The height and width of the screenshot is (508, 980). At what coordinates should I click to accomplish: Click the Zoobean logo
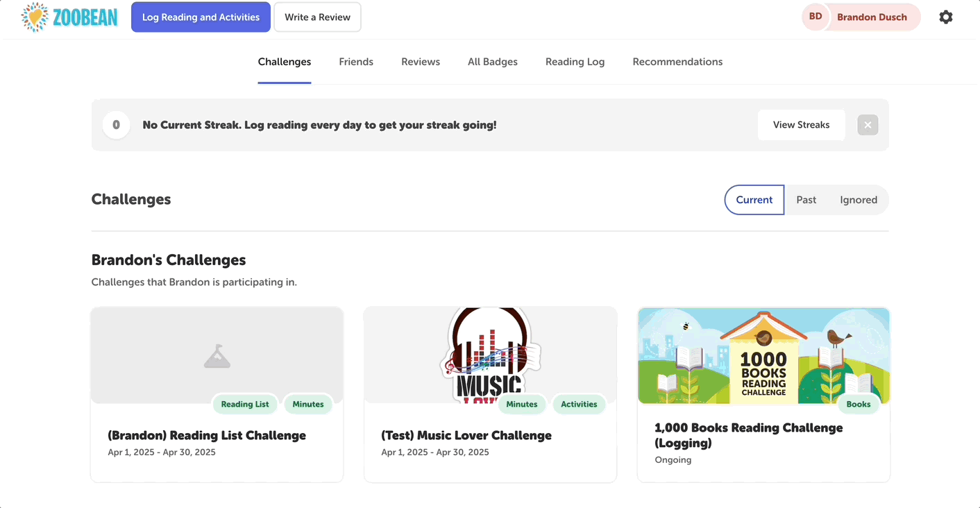pos(69,17)
